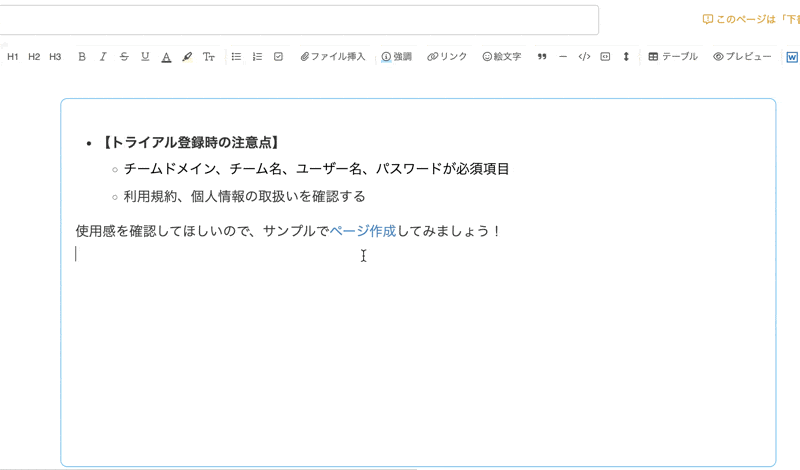Insert a table with テーブル

[x=673, y=57]
